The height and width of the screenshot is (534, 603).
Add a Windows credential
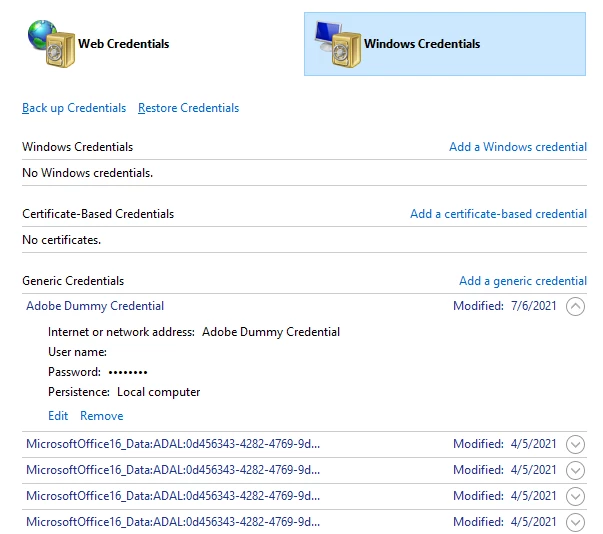[x=518, y=147]
